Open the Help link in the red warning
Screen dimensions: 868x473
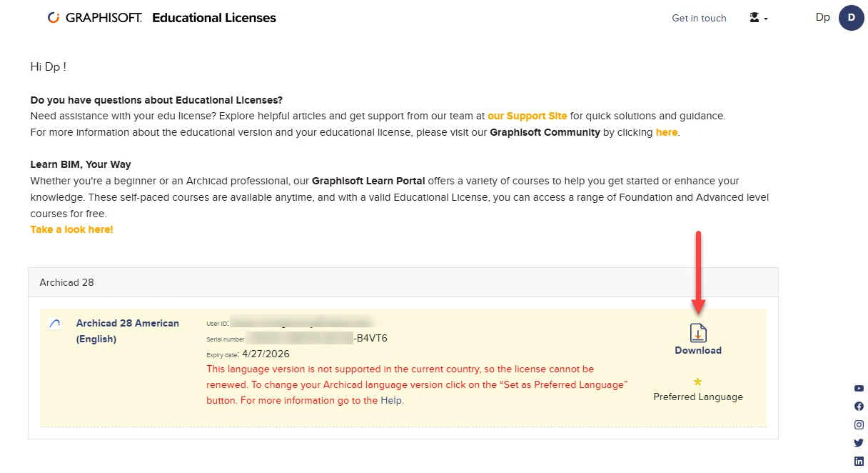[x=391, y=401]
